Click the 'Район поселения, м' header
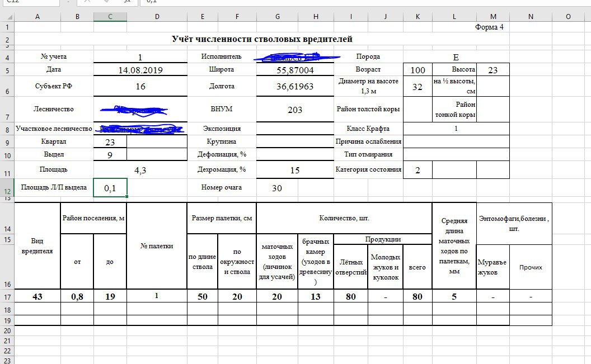Image resolution: width=591 pixels, height=364 pixels. (x=93, y=218)
